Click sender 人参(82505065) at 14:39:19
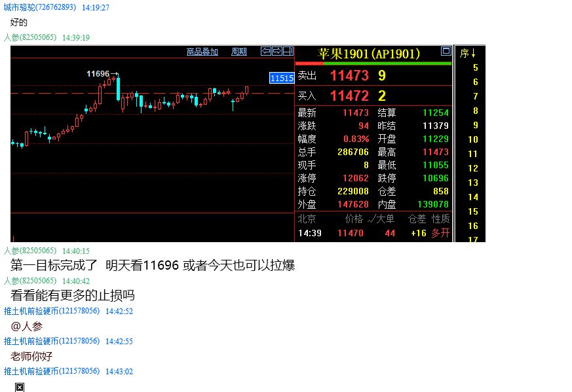 [x=30, y=37]
